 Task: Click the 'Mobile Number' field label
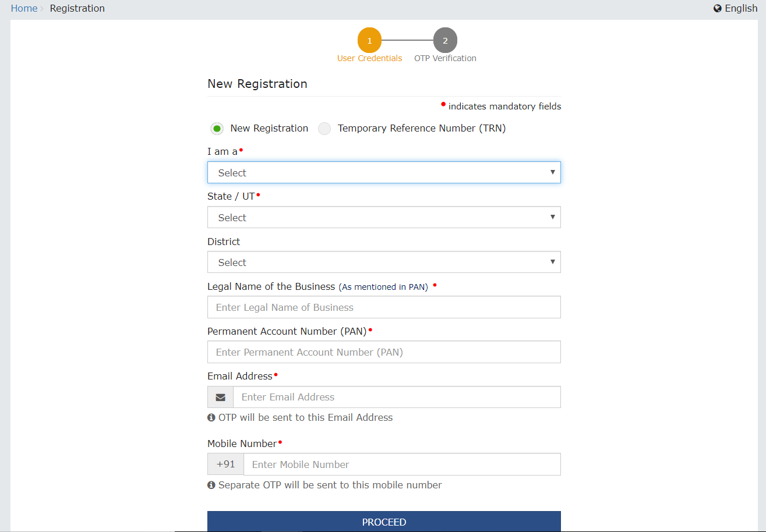(x=242, y=444)
